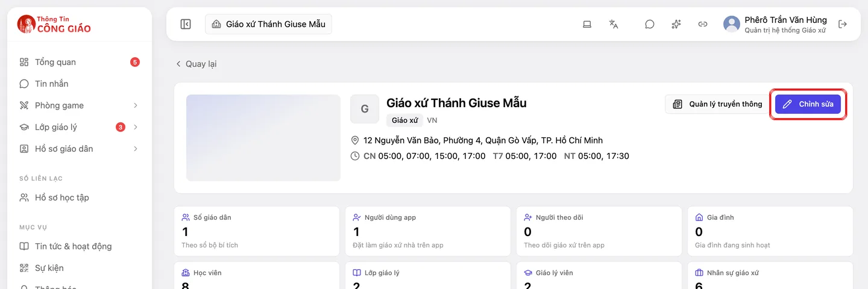Expand the Phòng game chevron
The width and height of the screenshot is (868, 289).
(136, 105)
